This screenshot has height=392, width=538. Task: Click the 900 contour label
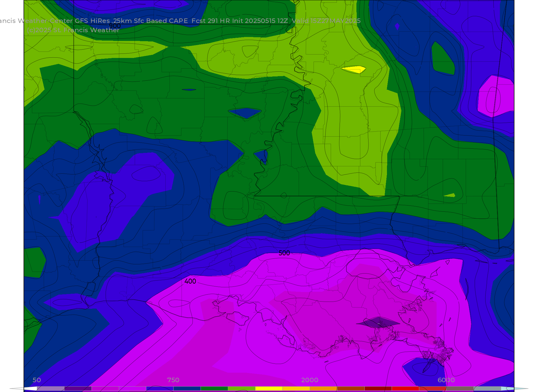pyautogui.click(x=115, y=26)
